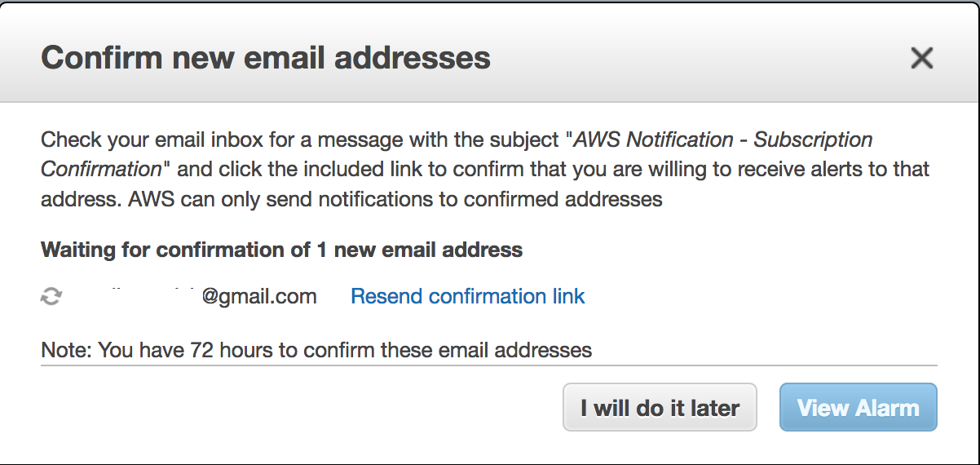Choose the I will do it later button

[660, 407]
